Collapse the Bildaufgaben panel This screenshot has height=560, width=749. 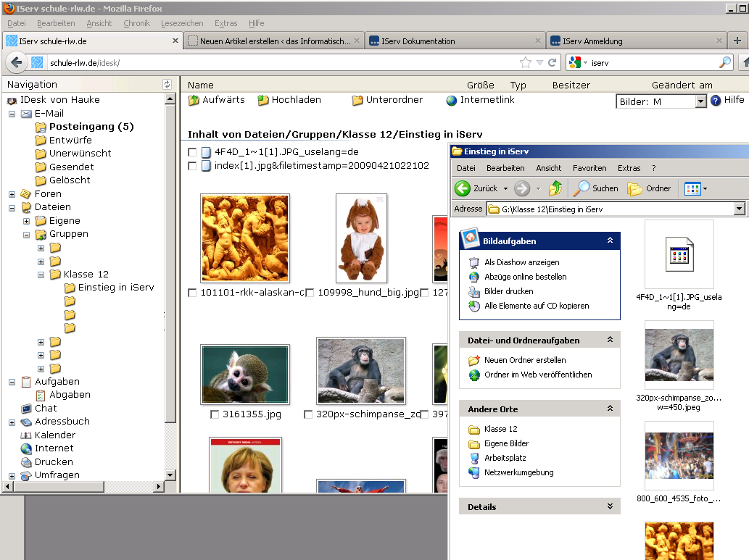(610, 241)
